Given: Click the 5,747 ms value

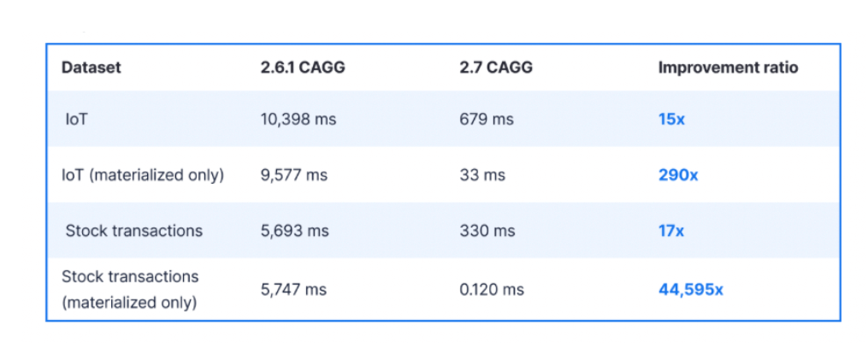Looking at the screenshot, I should [x=294, y=289].
